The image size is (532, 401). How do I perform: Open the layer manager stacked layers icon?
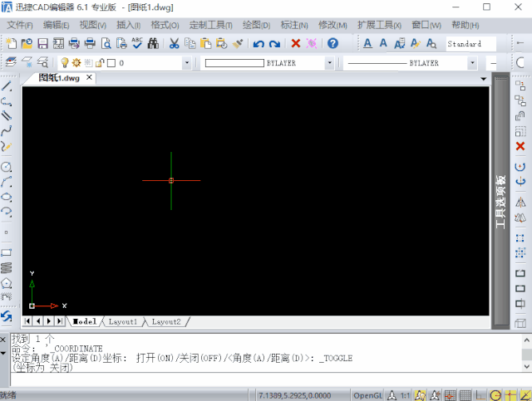point(11,62)
